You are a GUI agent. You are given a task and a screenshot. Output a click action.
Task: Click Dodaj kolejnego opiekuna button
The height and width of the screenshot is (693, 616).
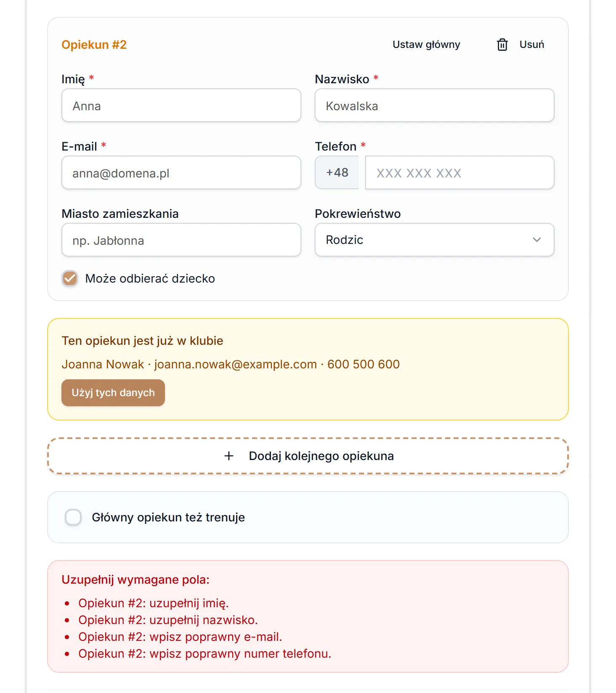click(308, 456)
